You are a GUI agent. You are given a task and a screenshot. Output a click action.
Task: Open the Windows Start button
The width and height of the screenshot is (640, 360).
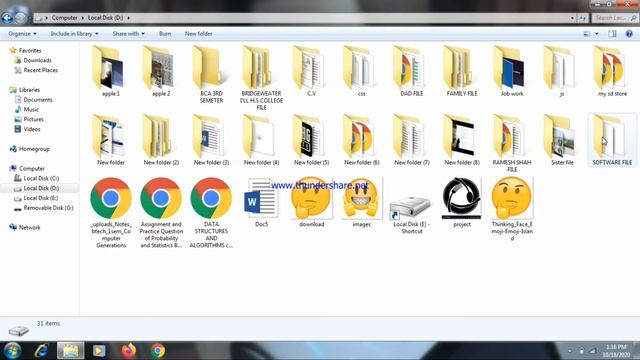tap(12, 350)
